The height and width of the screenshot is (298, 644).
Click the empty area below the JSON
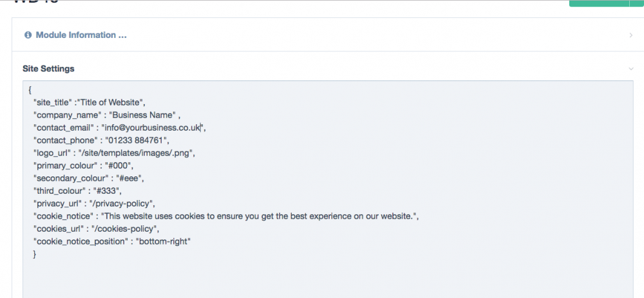(x=322, y=277)
